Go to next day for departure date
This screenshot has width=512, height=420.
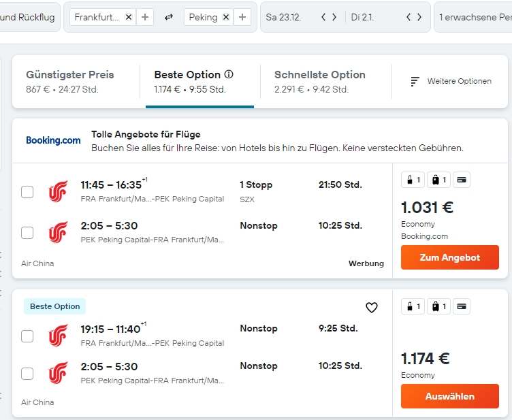(334, 17)
